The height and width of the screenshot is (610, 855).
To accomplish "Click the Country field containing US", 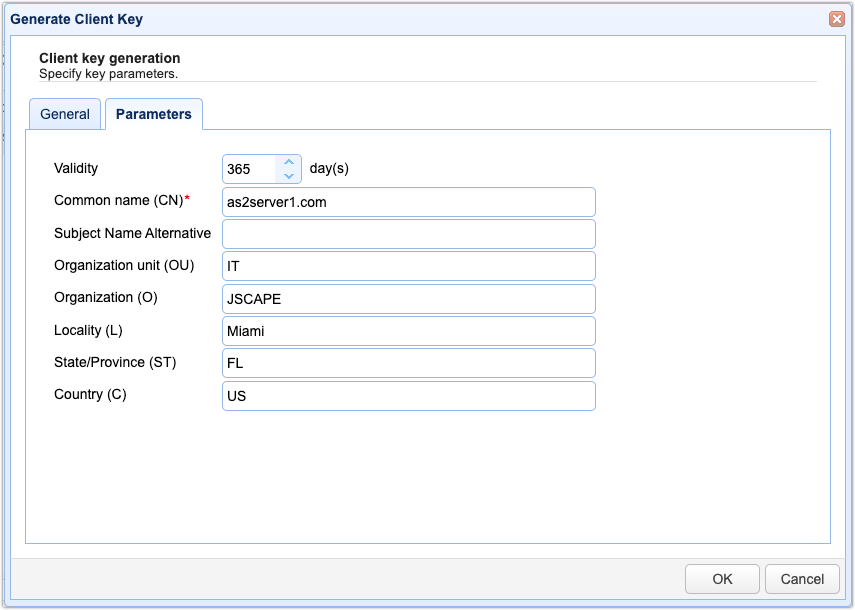I will [x=408, y=396].
